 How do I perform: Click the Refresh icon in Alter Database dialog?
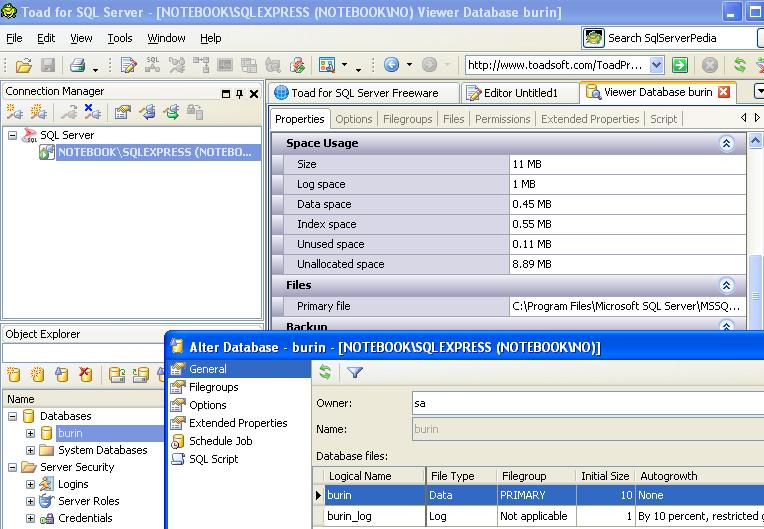point(325,372)
